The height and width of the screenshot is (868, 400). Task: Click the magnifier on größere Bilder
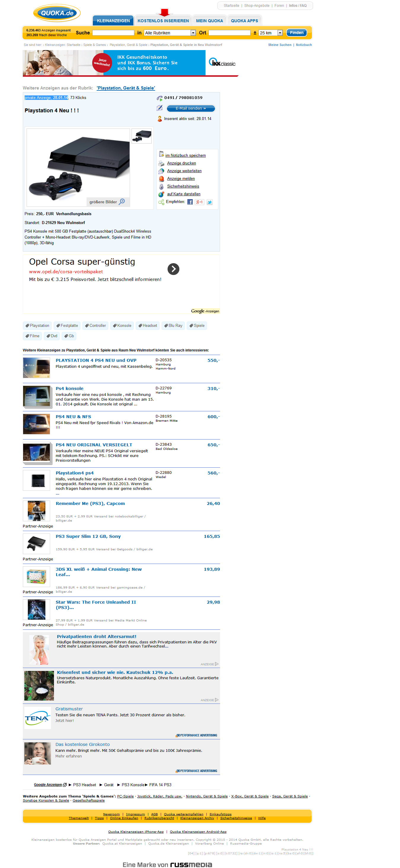point(122,202)
